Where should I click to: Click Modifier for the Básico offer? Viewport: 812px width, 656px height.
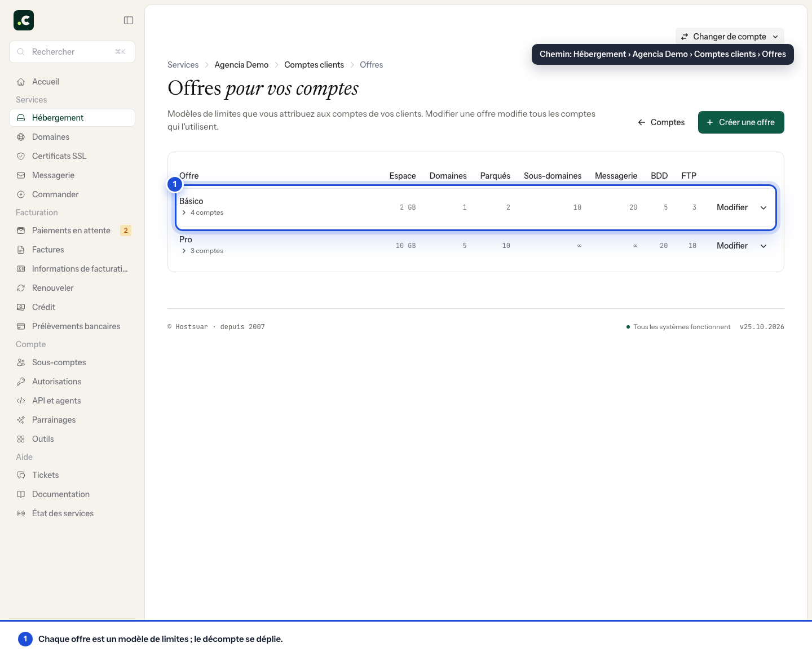[732, 207]
